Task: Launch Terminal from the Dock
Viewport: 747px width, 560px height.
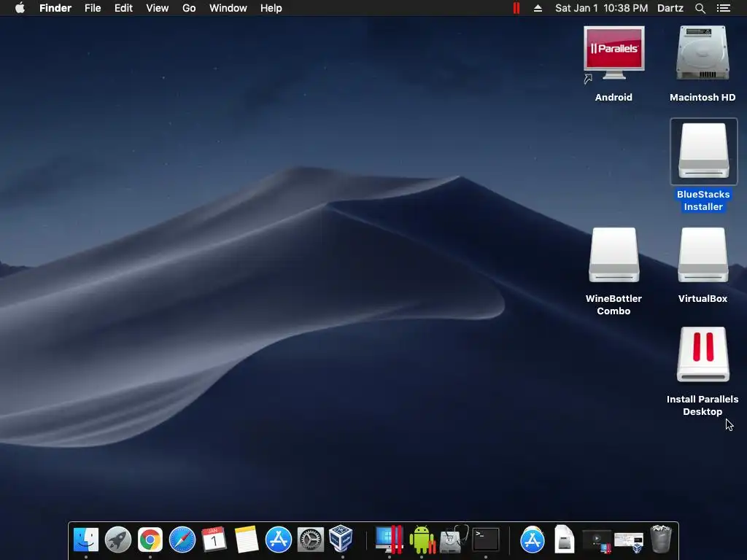Action: pyautogui.click(x=486, y=540)
